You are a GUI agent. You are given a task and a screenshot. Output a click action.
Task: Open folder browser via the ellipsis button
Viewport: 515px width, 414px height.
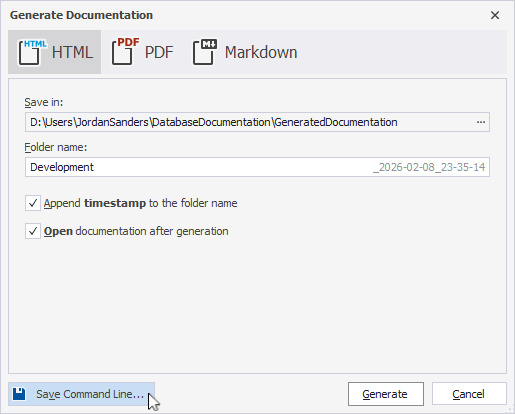tap(481, 122)
